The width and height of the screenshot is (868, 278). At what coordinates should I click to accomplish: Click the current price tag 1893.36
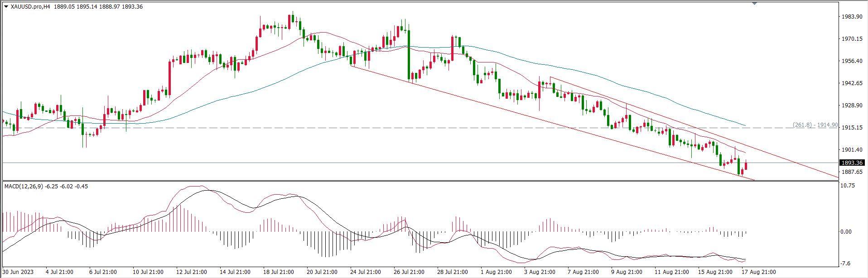click(852, 163)
